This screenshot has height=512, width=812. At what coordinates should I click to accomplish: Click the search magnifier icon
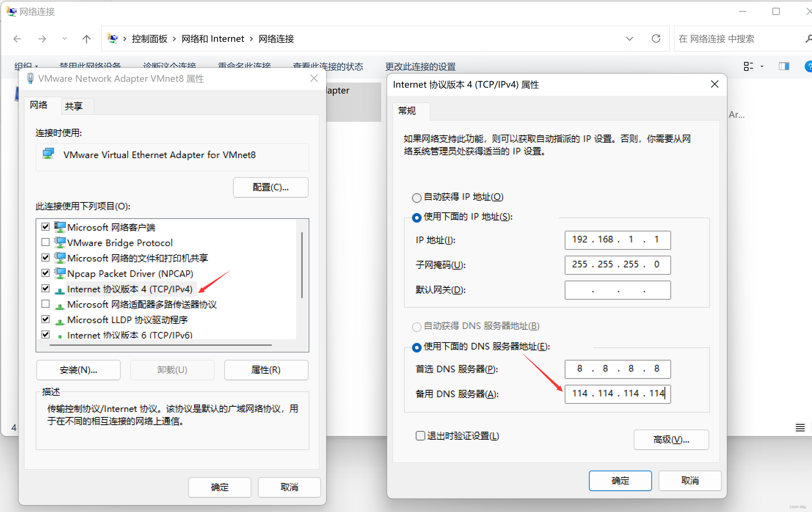[808, 39]
